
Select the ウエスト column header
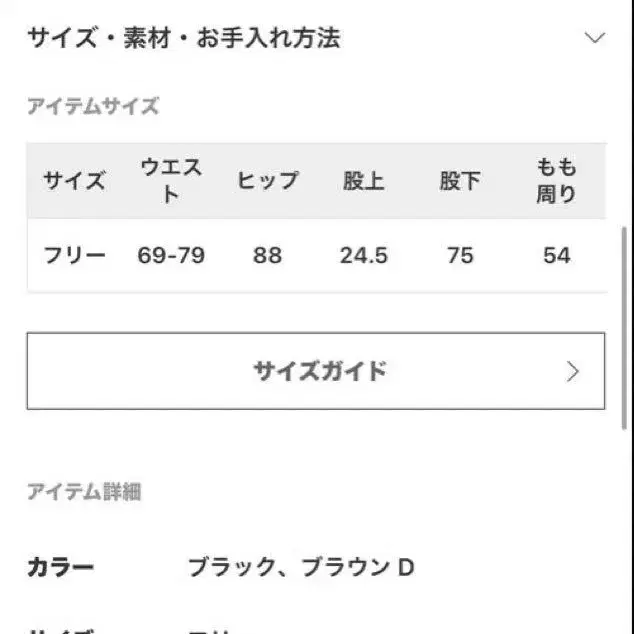pos(171,181)
